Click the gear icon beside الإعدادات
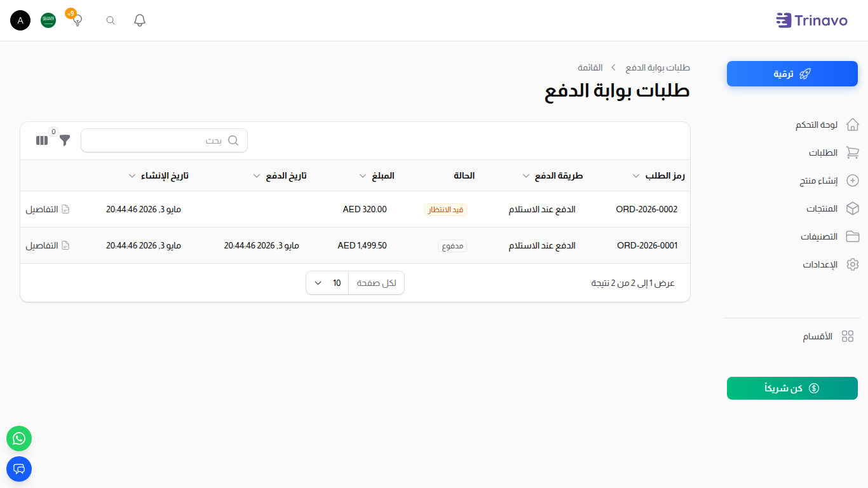The image size is (868, 488). 853,264
